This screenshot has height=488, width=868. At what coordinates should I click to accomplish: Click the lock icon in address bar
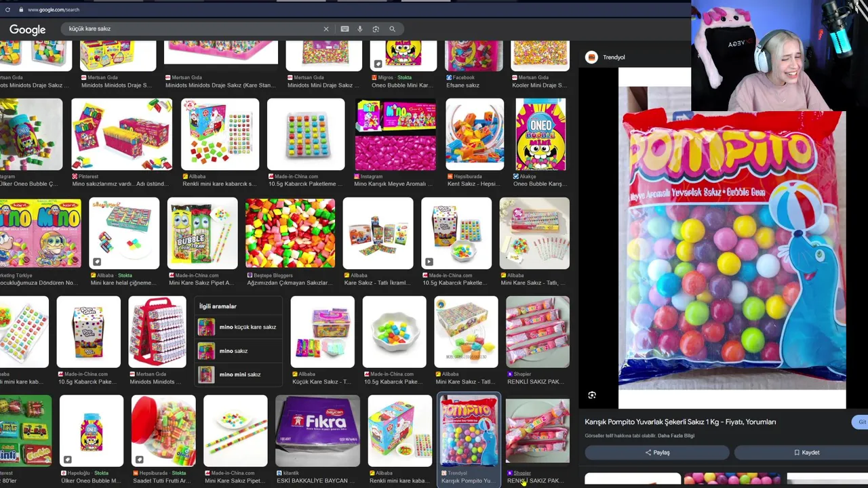[x=20, y=9]
